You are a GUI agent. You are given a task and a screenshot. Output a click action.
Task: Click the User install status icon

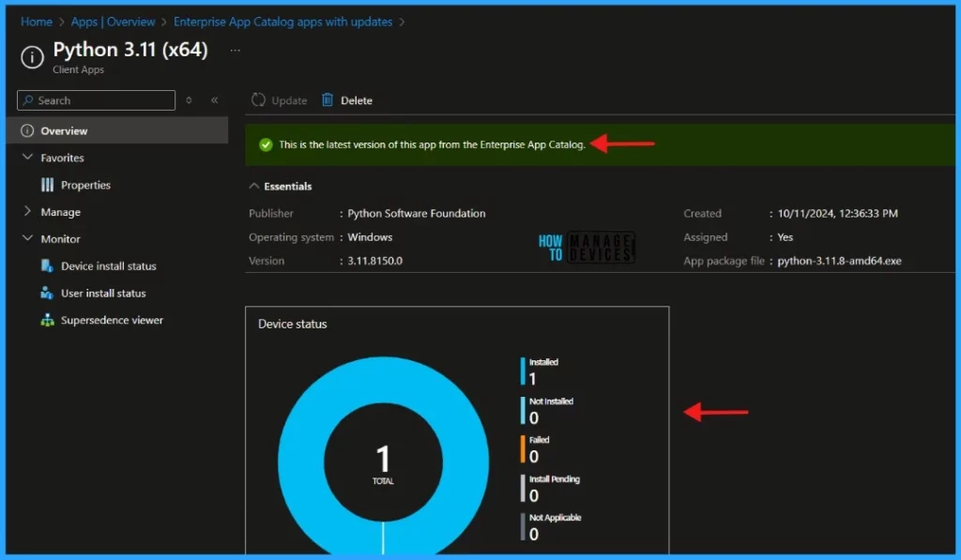click(x=47, y=293)
